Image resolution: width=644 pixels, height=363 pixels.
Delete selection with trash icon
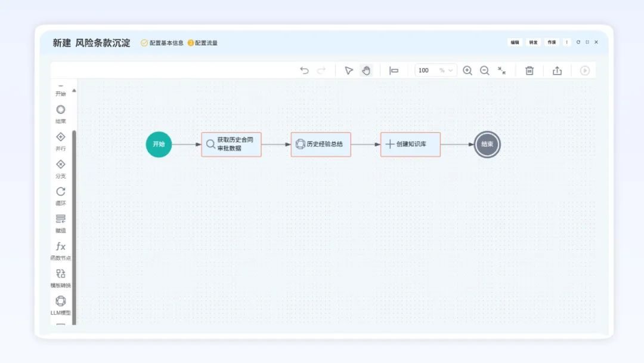[x=530, y=70]
